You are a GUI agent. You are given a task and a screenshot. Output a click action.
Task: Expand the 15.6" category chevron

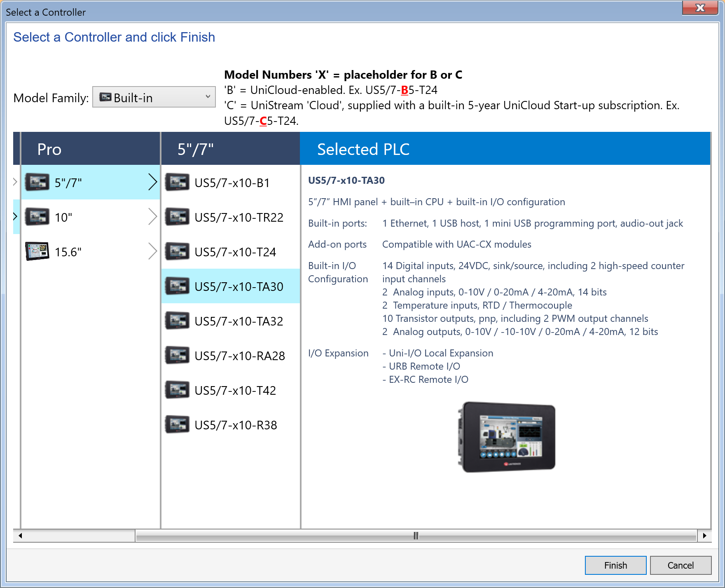(x=152, y=251)
